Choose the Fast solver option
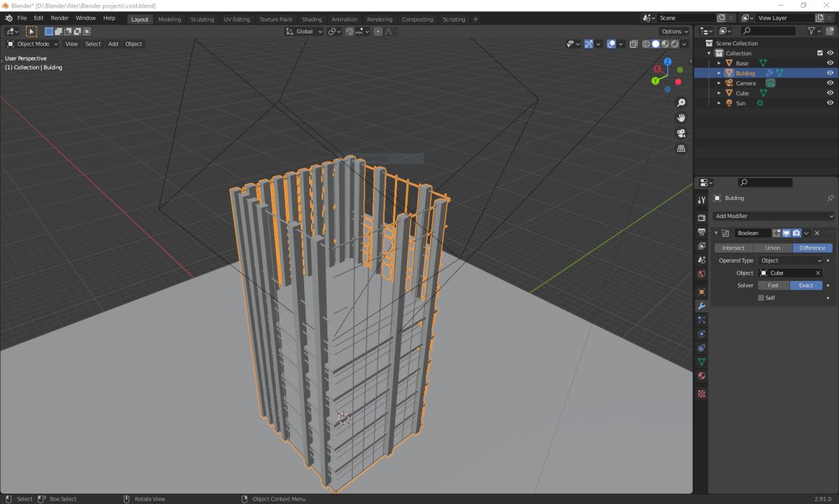839x504 pixels. coord(773,285)
